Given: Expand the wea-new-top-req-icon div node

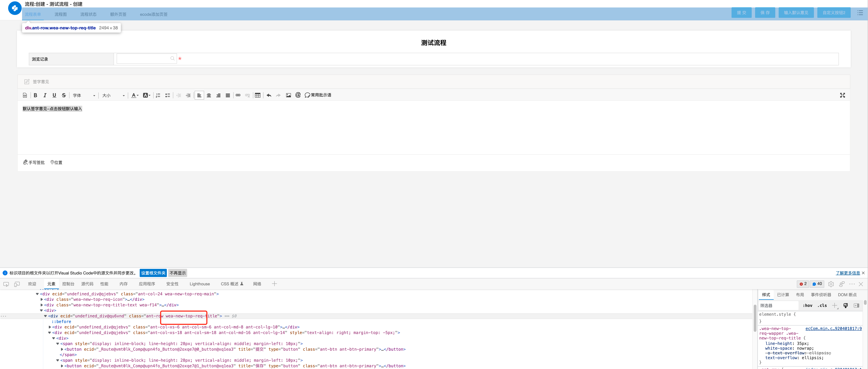Looking at the screenshot, I should click(41, 300).
